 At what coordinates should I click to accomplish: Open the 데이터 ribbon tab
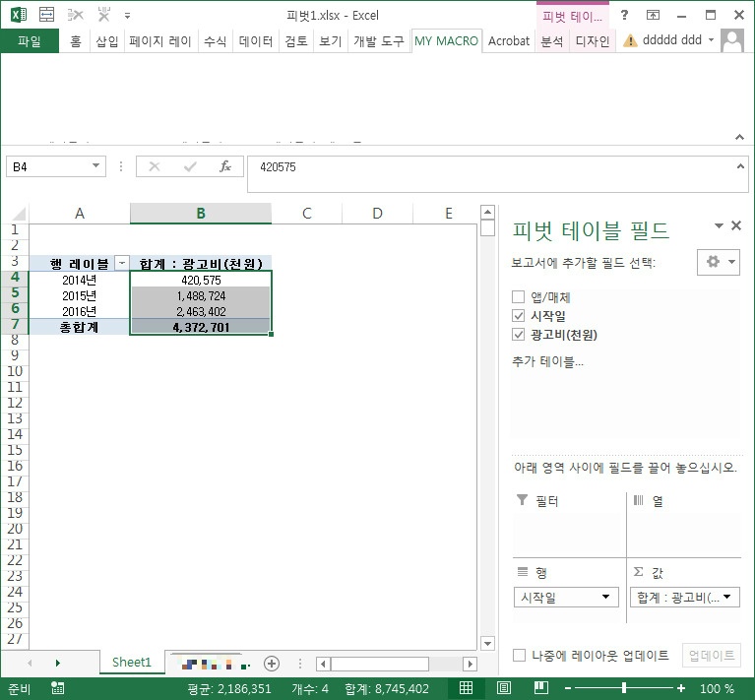[x=256, y=41]
